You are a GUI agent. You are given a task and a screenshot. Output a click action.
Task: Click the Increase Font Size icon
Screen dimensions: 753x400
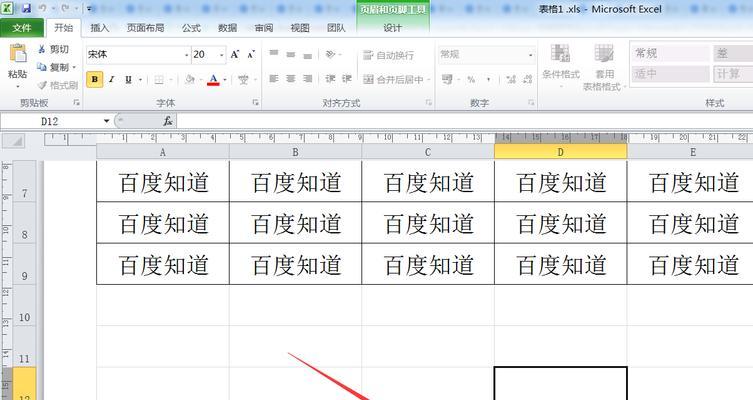pos(235,55)
